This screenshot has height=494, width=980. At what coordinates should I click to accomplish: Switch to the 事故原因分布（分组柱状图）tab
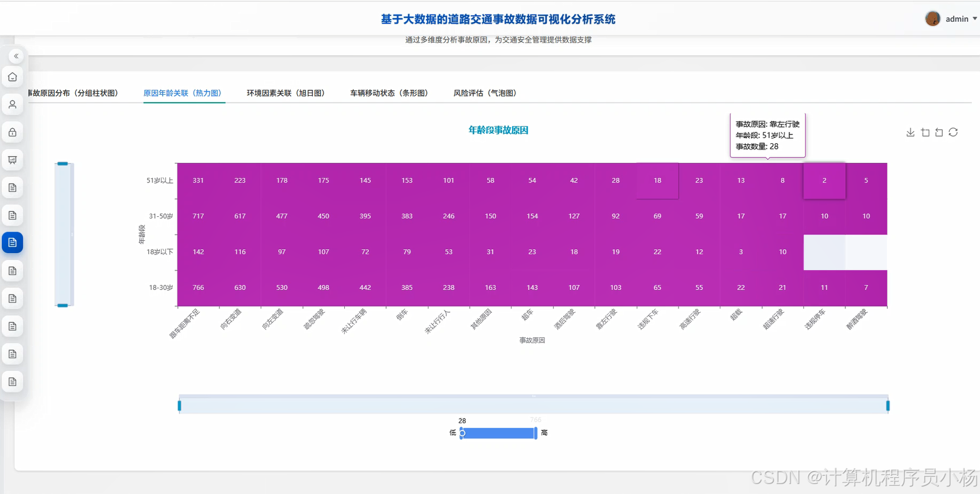(x=72, y=93)
